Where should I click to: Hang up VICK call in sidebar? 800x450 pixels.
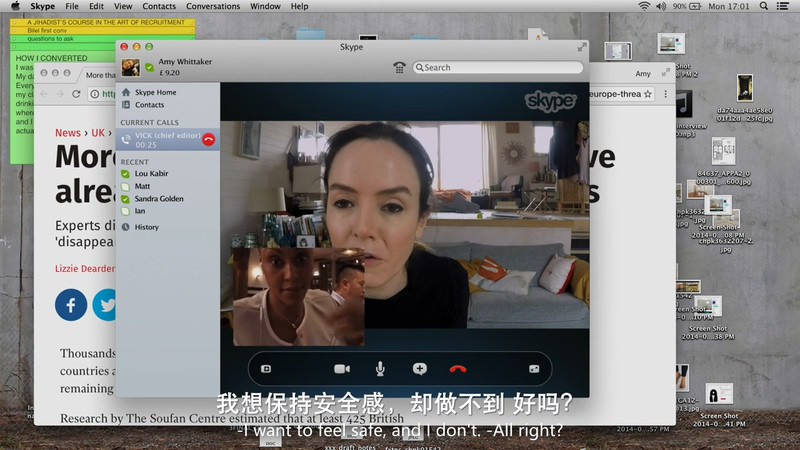pyautogui.click(x=208, y=140)
